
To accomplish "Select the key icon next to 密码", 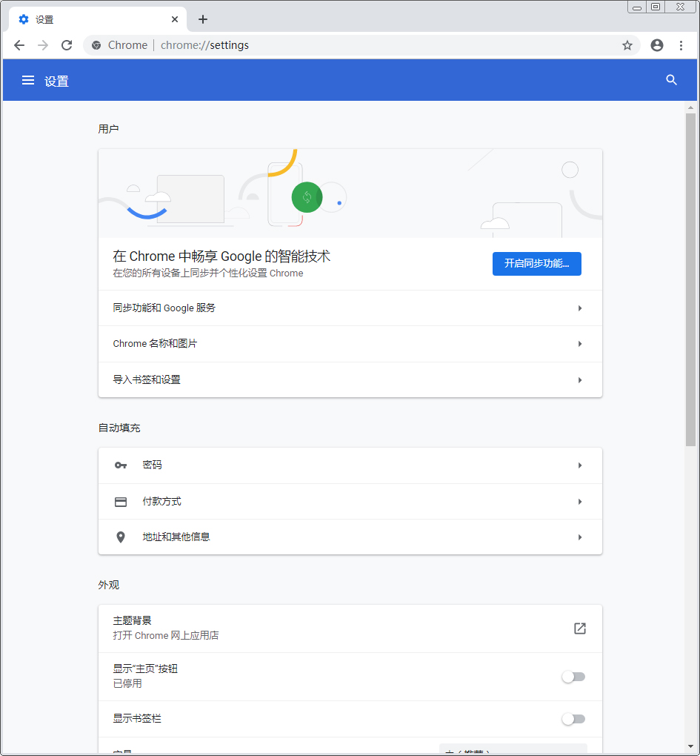I will pyautogui.click(x=121, y=465).
